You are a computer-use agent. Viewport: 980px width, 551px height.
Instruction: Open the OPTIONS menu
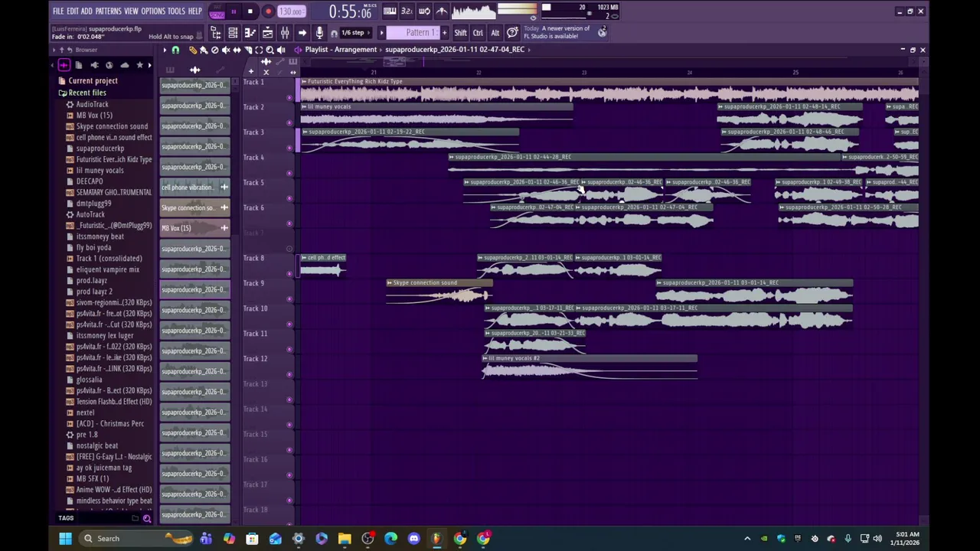coord(153,11)
